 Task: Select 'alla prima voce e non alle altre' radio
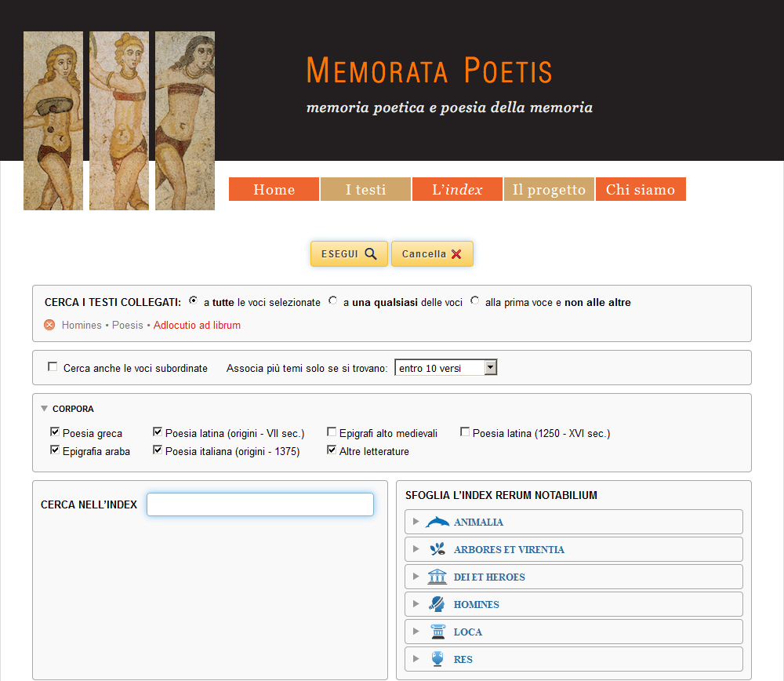(474, 300)
